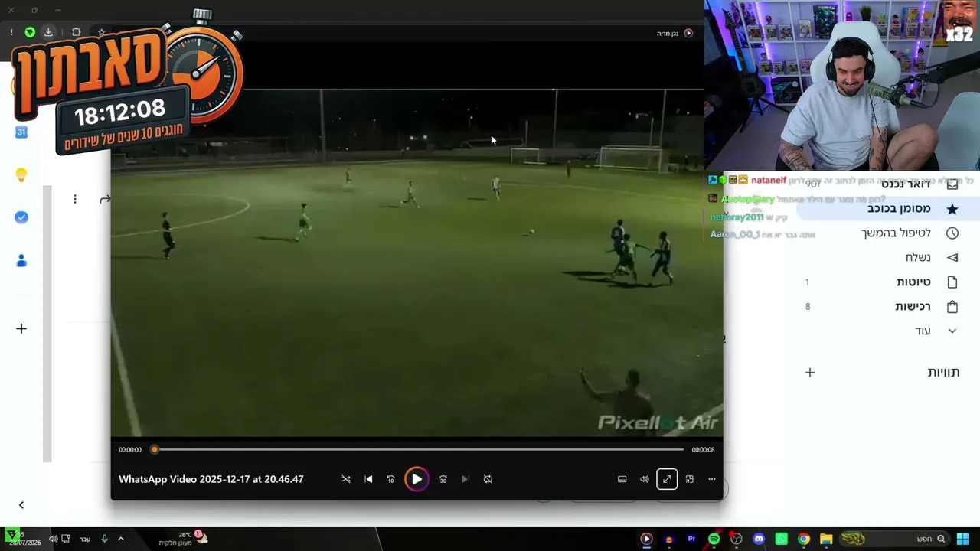The image size is (980, 551).
Task: Open the Windows Start menu
Action: click(x=963, y=539)
